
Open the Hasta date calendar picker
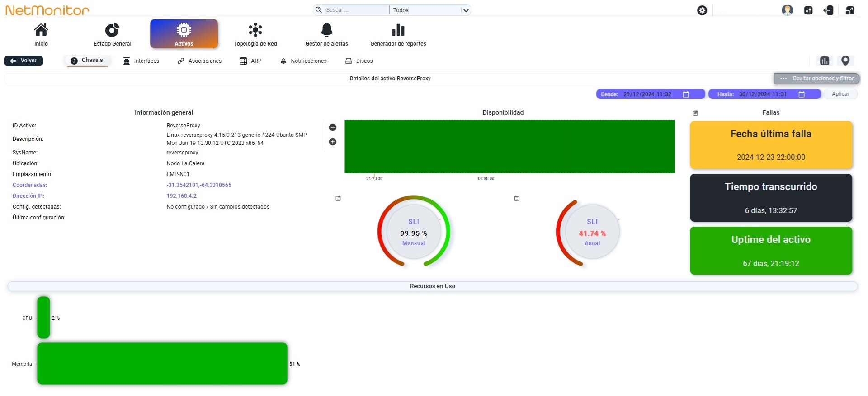(802, 94)
